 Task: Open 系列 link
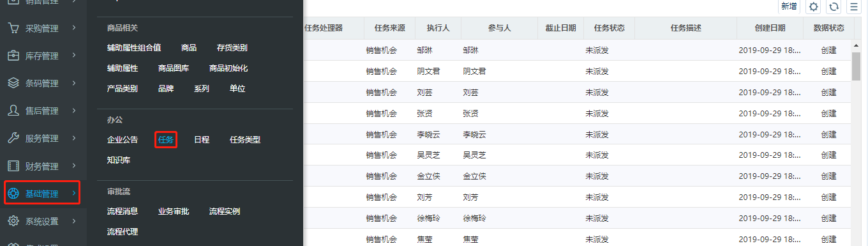pyautogui.click(x=202, y=89)
